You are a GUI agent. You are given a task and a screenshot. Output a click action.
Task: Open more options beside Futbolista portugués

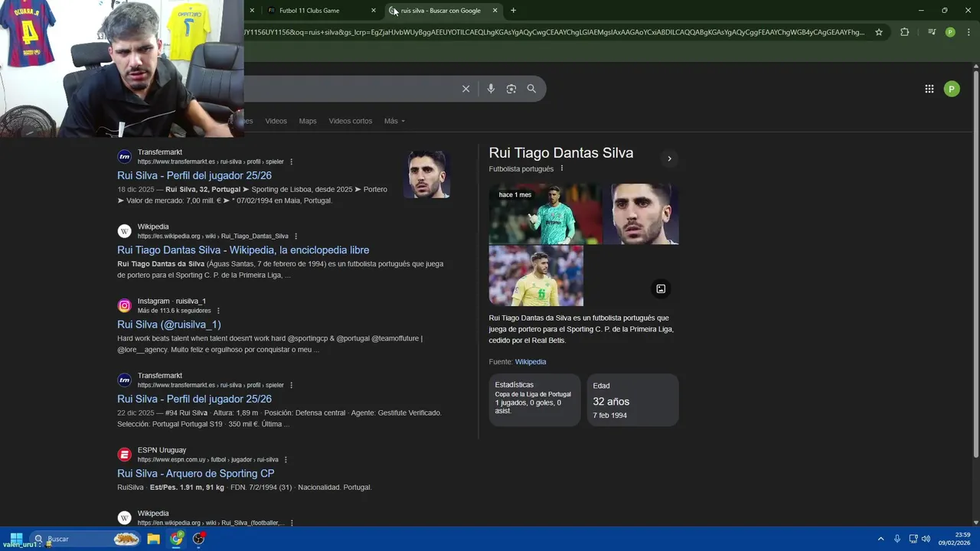pos(562,168)
